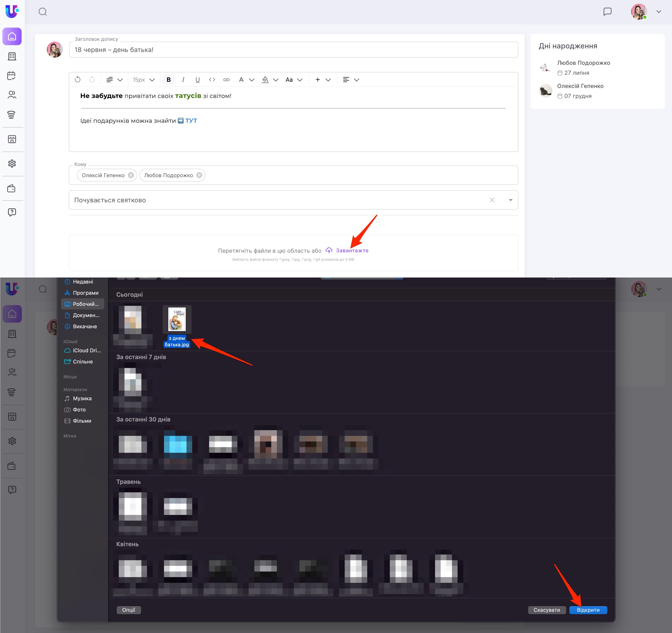
Task: Click the search magnifier icon
Action: (x=43, y=12)
